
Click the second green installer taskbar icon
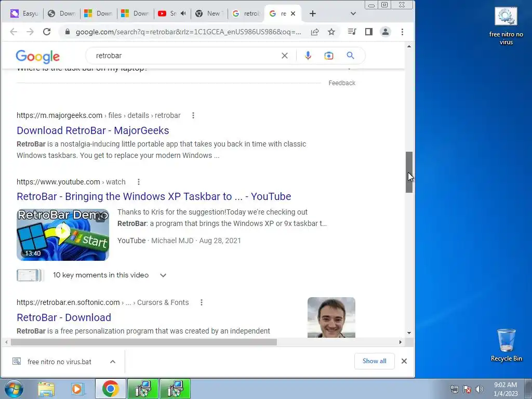tap(175, 389)
